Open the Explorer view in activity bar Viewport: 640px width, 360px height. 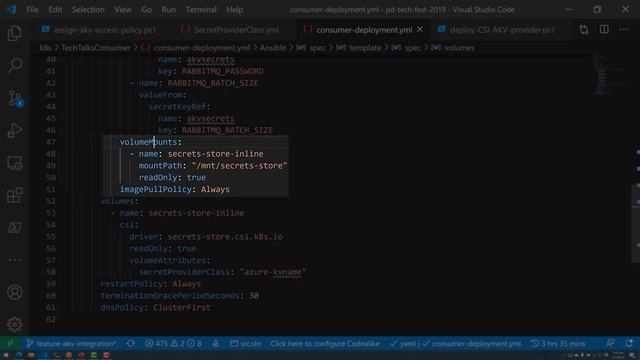pos(15,33)
